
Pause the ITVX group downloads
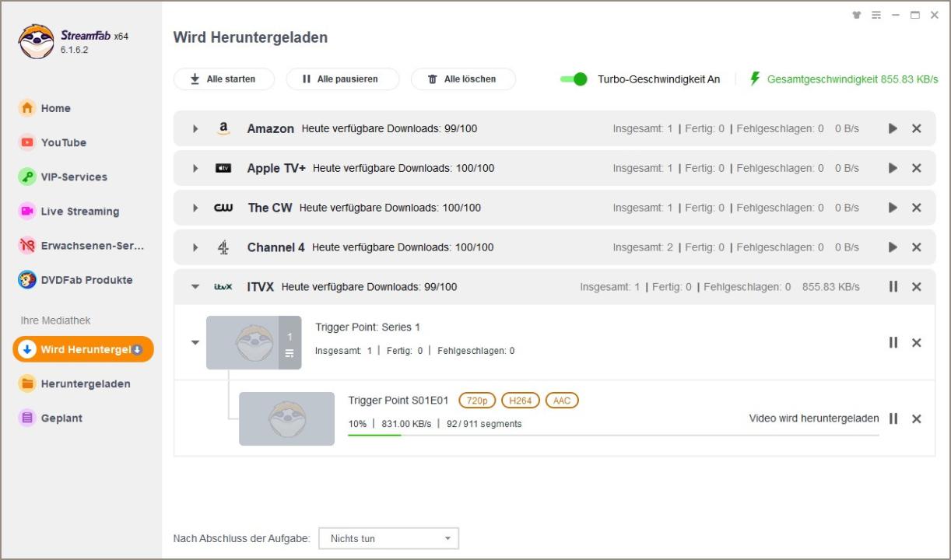tap(893, 286)
